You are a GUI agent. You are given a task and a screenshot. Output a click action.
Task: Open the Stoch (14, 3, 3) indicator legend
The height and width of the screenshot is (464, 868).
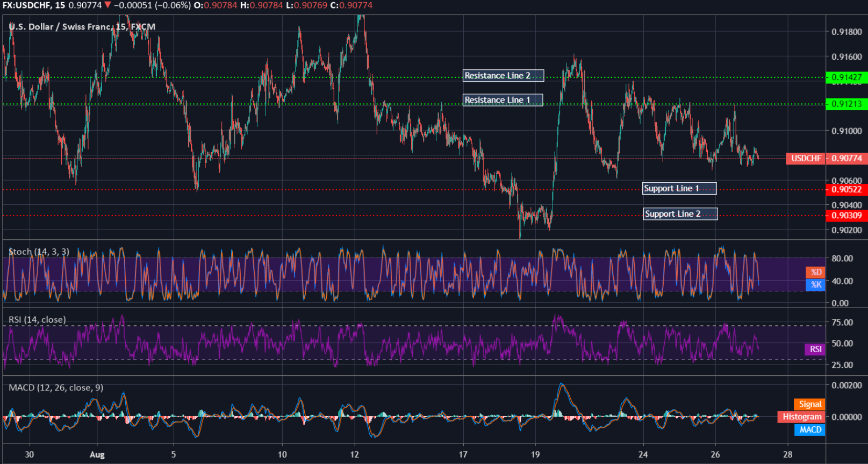39,252
